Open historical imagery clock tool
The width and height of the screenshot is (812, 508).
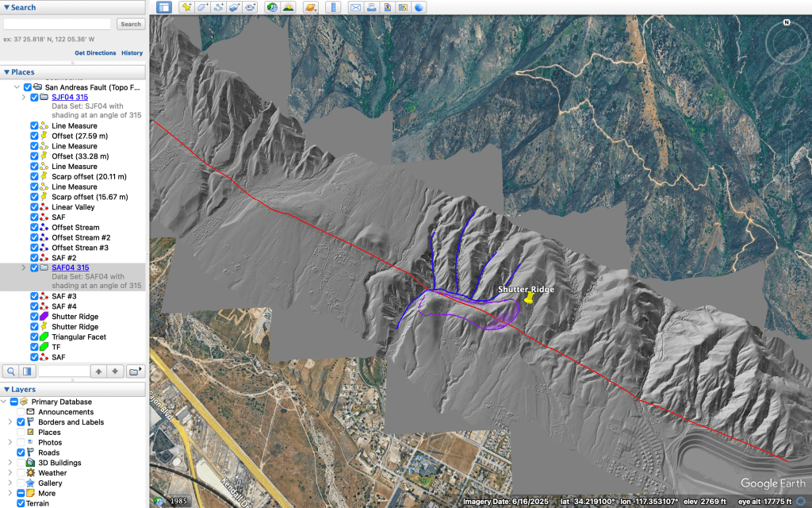273,7
